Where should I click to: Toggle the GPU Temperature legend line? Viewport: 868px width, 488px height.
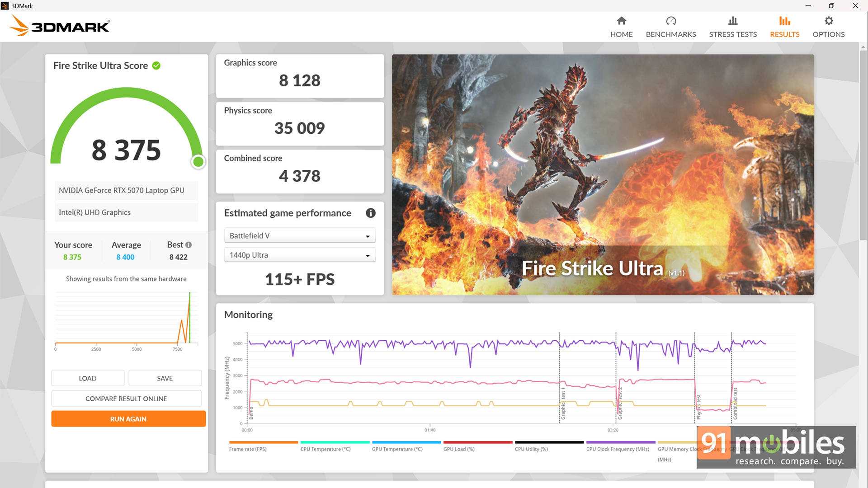pyautogui.click(x=406, y=446)
